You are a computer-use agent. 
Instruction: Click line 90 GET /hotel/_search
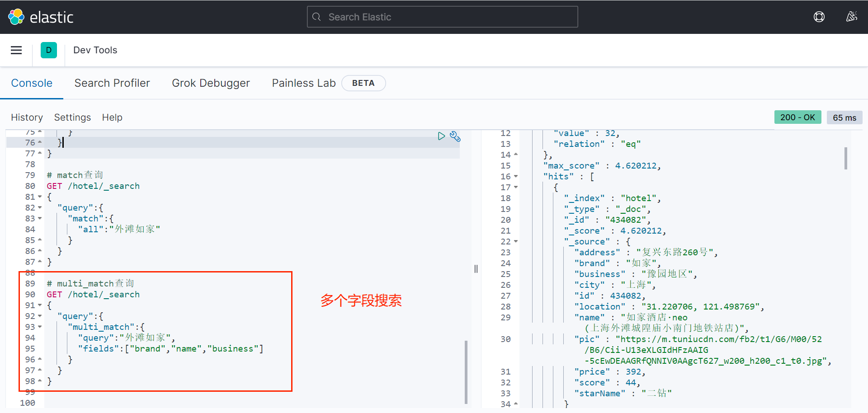click(93, 295)
